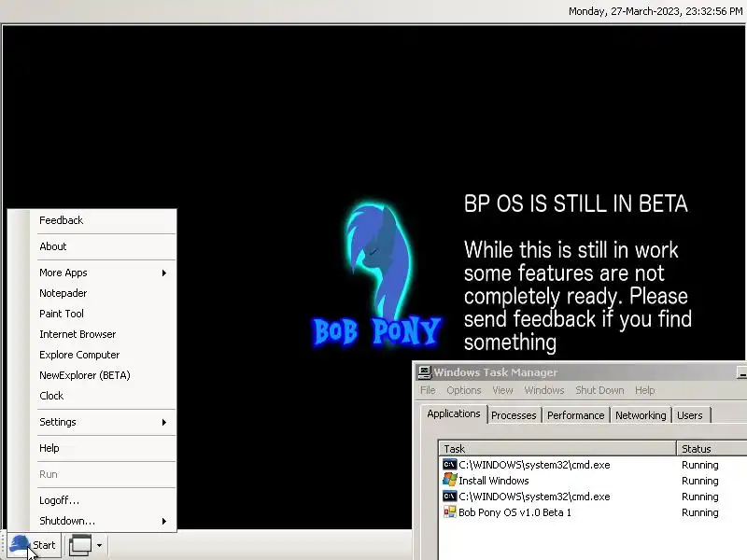
Task: Click the blue pony Start button icon
Action: click(20, 544)
